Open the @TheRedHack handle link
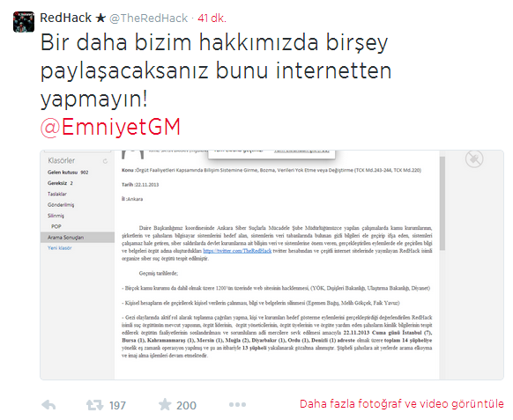The height and width of the screenshot is (420, 513). (149, 18)
